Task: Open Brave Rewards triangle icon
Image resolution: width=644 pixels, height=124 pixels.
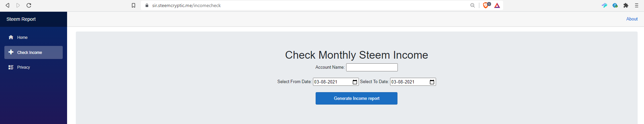Action: (497, 5)
